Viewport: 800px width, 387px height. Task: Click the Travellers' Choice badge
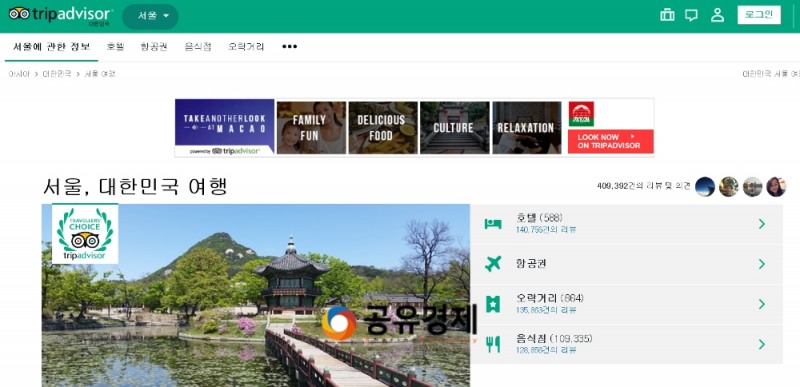85,234
